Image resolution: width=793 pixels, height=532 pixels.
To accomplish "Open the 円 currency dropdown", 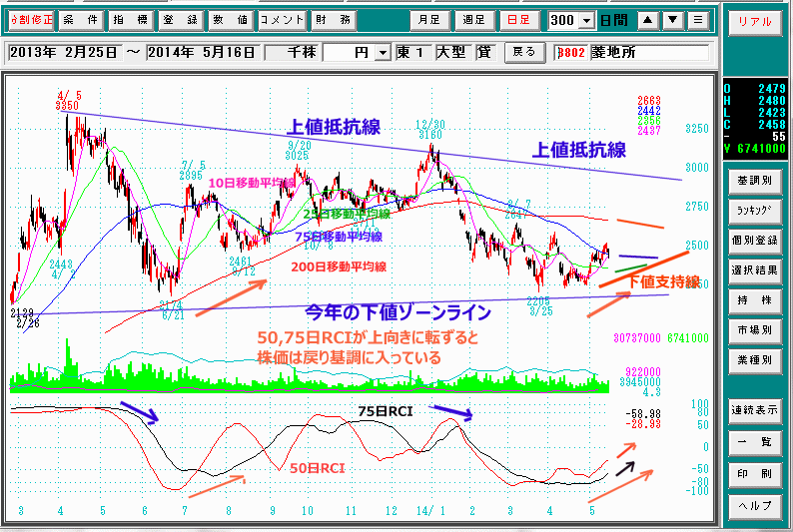I will tap(383, 53).
